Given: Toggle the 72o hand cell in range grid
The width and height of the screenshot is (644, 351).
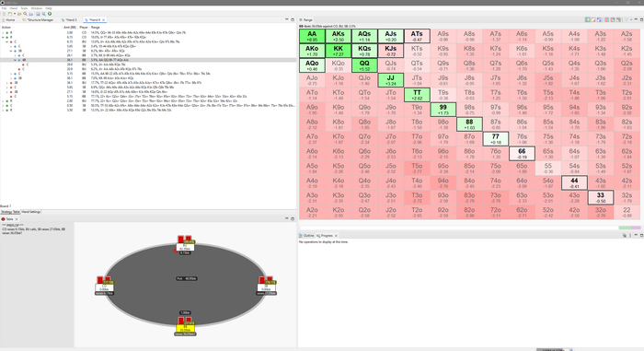Looking at the screenshot, I should click(x=495, y=212).
